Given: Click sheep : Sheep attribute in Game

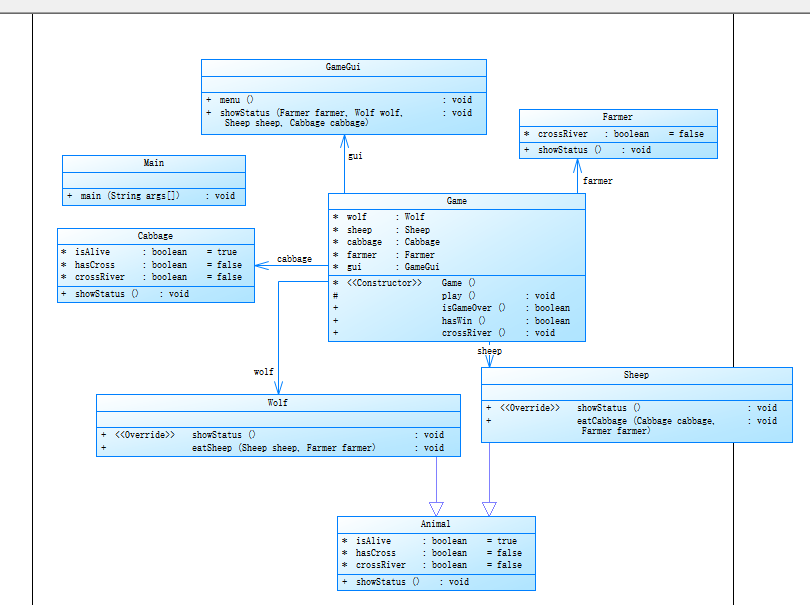Looking at the screenshot, I should (381, 230).
